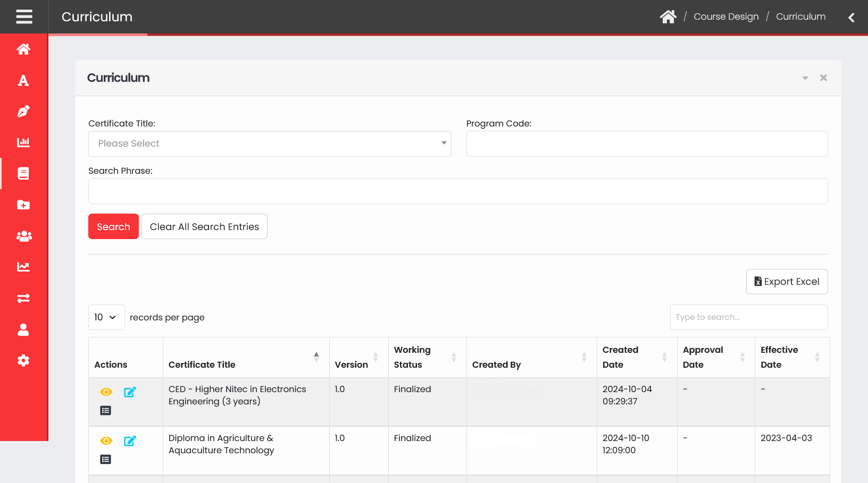Focus the Search Phrase field
Viewport: 868px width, 483px height.
458,191
